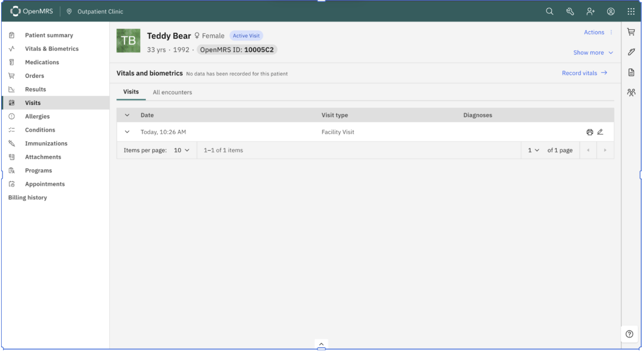Click the TB patient avatar thumbnail
This screenshot has width=644, height=353.
[128, 41]
